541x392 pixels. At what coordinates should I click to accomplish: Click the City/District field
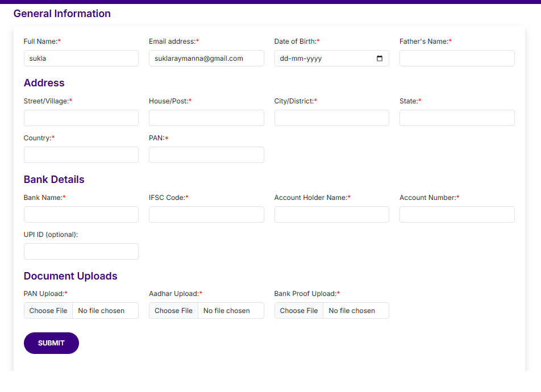point(331,118)
